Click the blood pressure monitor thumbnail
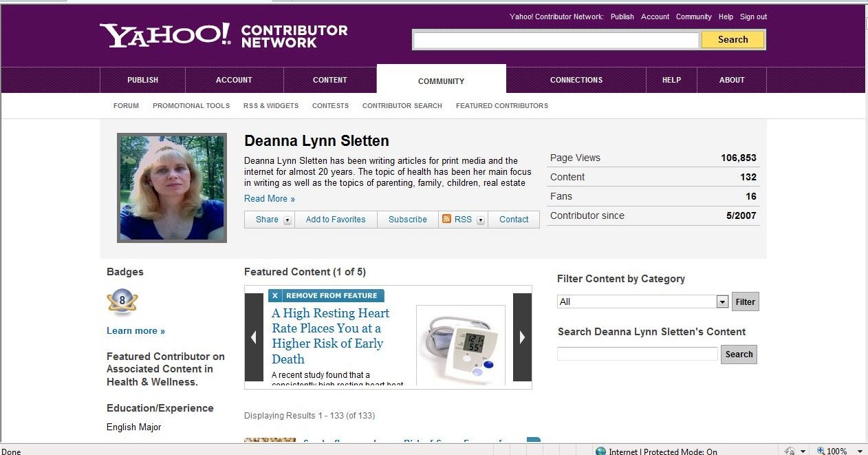Viewport: 868px width, 455px height. click(461, 345)
